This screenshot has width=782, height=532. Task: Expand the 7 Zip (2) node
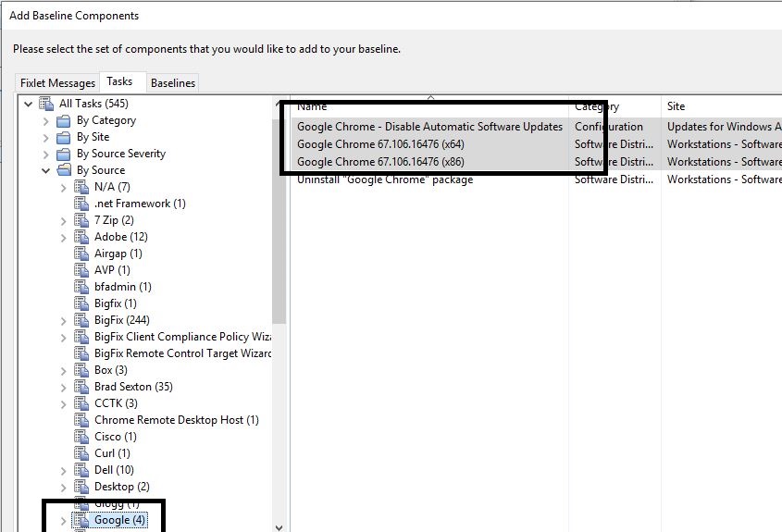pos(63,221)
